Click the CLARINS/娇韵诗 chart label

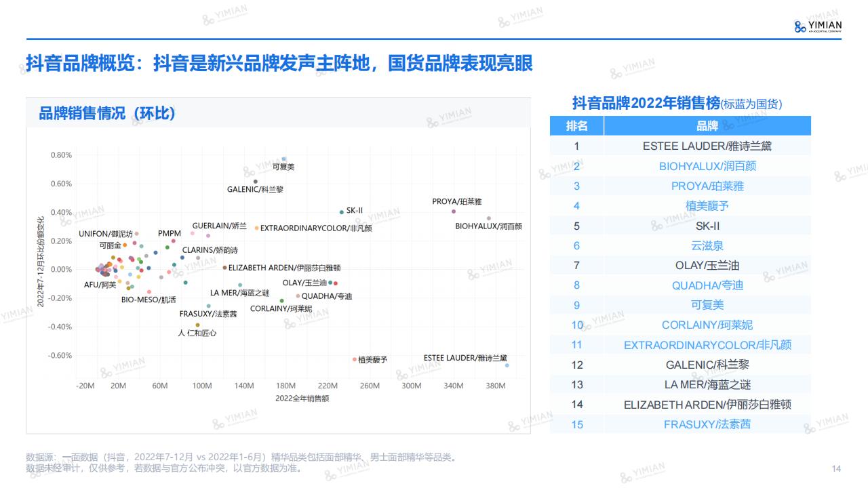click(x=210, y=250)
